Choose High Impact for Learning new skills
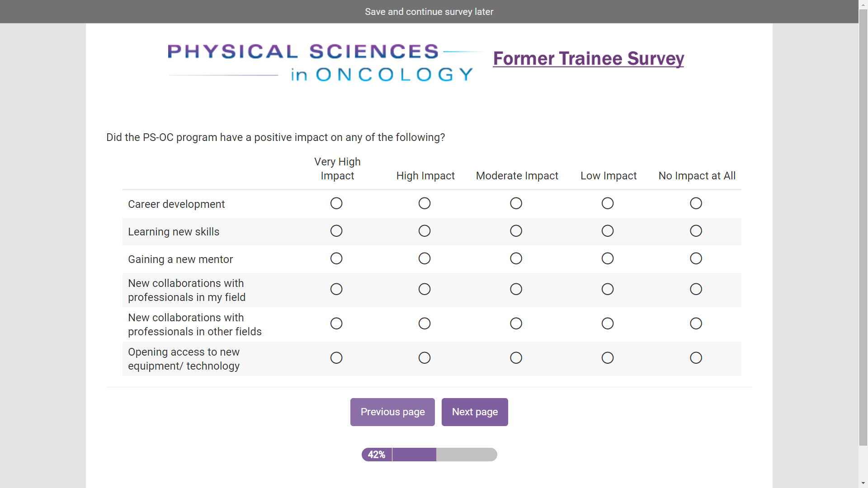The image size is (868, 488). click(425, 231)
